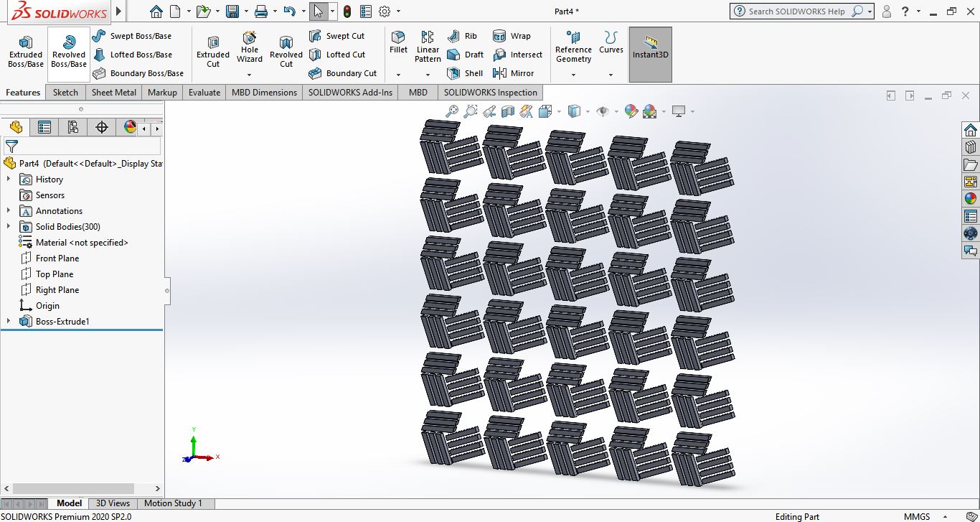Select the Boundary Cut tool
980x522 pixels.
click(342, 73)
